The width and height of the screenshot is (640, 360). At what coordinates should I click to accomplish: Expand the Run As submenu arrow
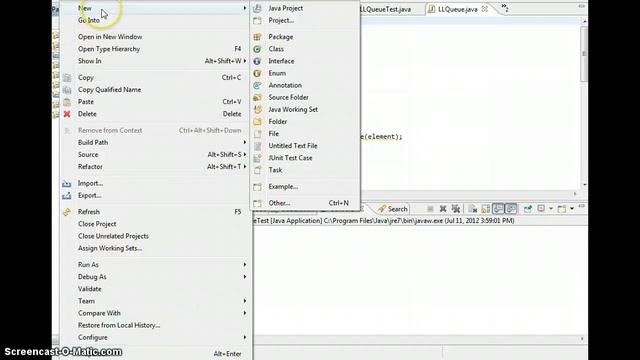(x=244, y=264)
